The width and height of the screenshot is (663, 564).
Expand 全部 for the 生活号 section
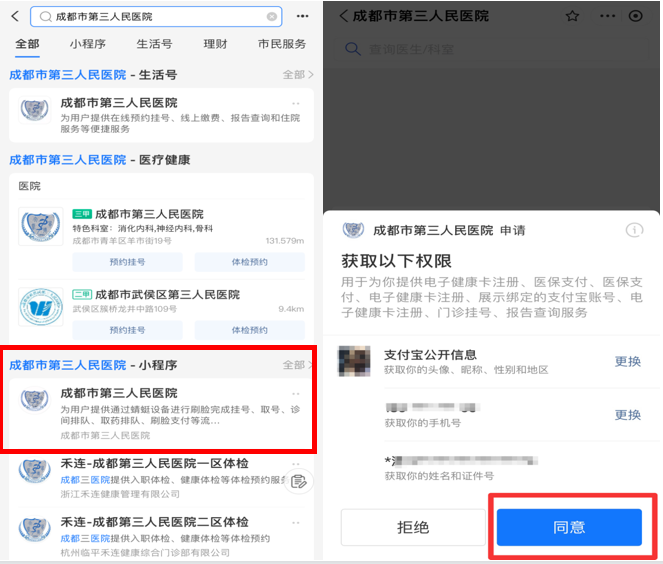pos(298,75)
